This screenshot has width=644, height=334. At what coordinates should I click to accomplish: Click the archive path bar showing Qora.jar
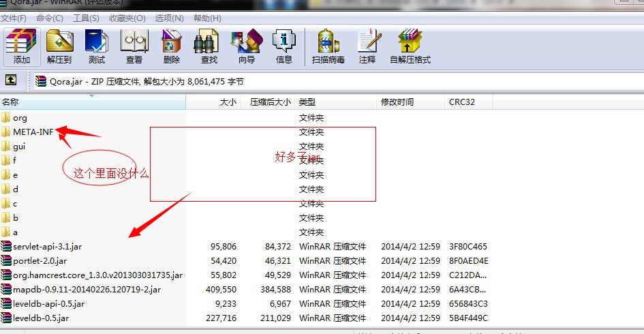337,81
